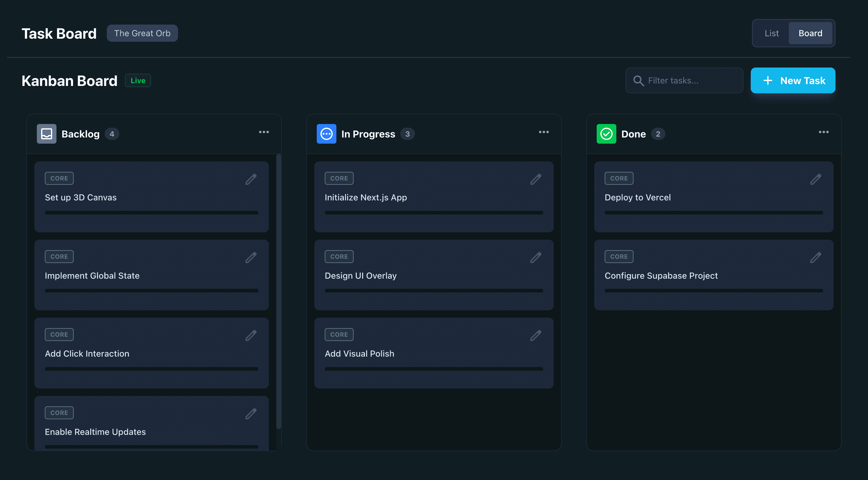Edit the Initialize Next.js App card

[535, 180]
